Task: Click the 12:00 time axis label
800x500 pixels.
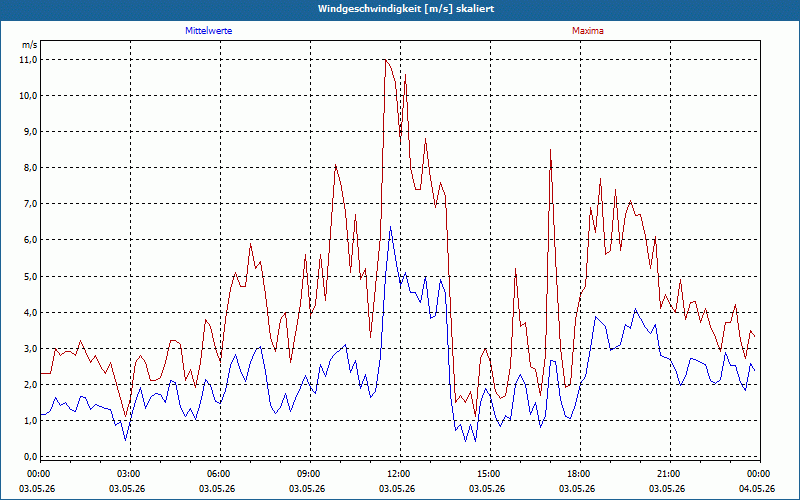Action: pyautogui.click(x=398, y=474)
